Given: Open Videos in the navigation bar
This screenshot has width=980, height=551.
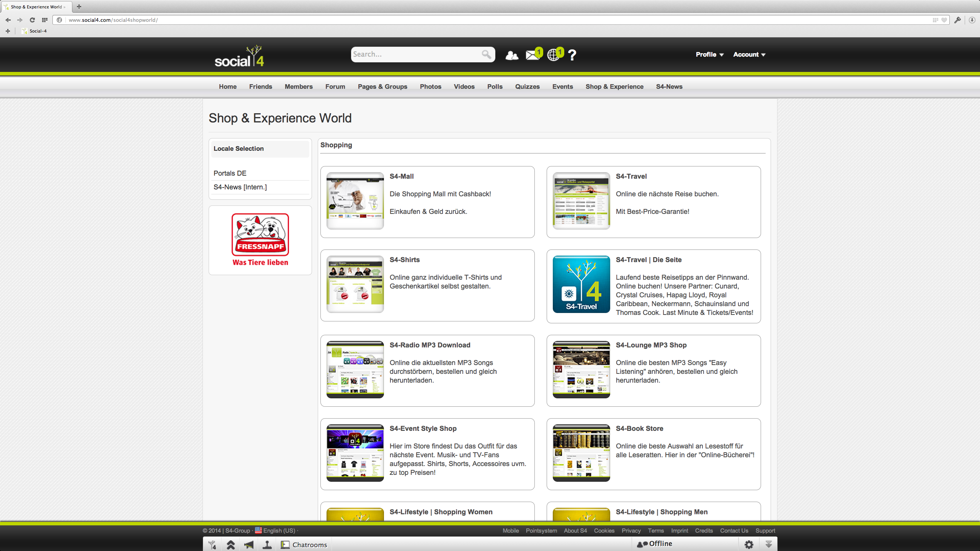Looking at the screenshot, I should 464,86.
